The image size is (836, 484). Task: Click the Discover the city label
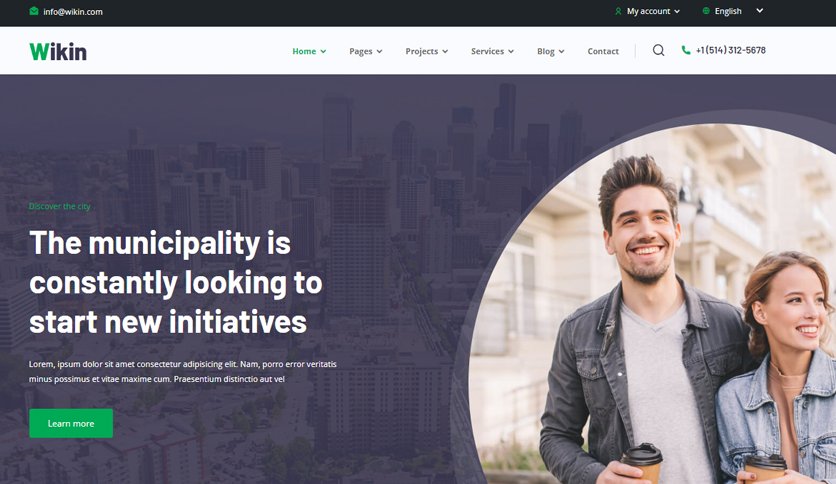point(60,206)
